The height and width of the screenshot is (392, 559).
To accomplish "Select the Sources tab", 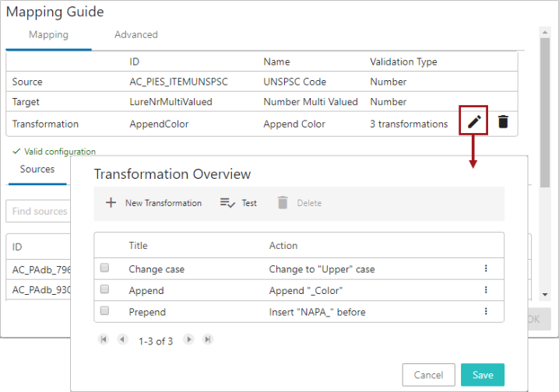I will coord(37,169).
